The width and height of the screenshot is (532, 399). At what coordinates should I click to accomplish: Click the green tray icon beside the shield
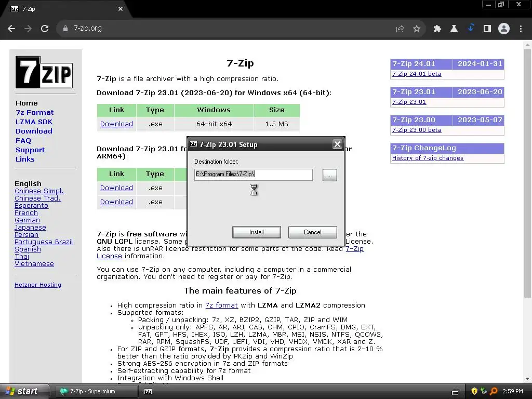point(484,391)
